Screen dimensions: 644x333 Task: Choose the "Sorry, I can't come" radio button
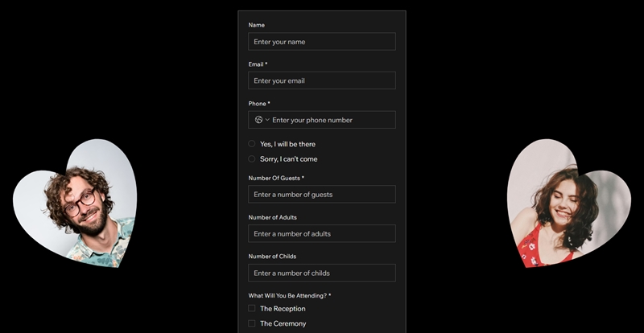click(252, 159)
